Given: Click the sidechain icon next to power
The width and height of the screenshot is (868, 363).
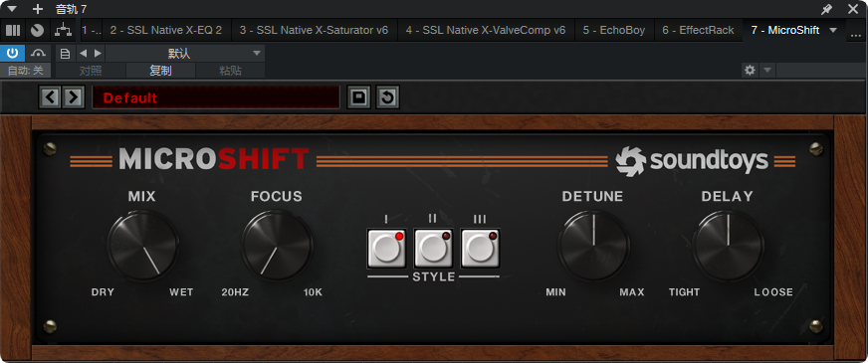Looking at the screenshot, I should point(38,53).
